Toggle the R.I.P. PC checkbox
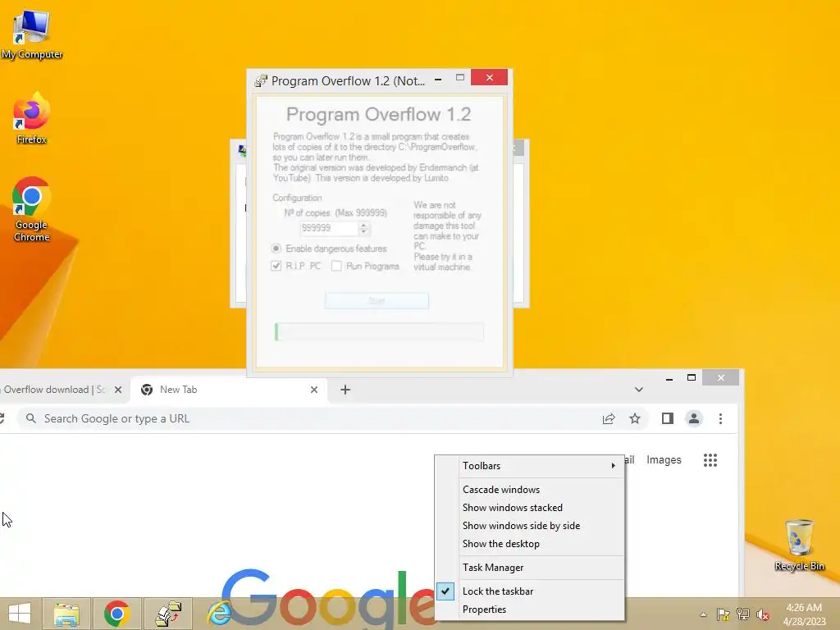This screenshot has width=840, height=630. point(276,266)
